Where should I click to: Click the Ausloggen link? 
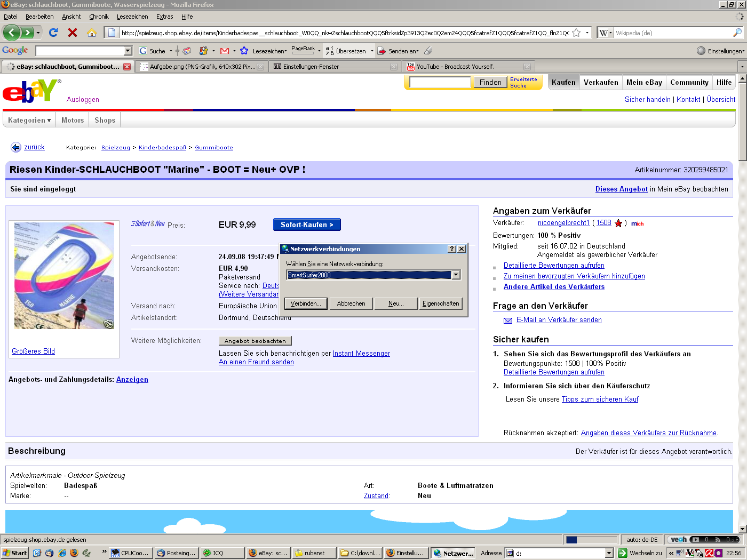coord(83,100)
